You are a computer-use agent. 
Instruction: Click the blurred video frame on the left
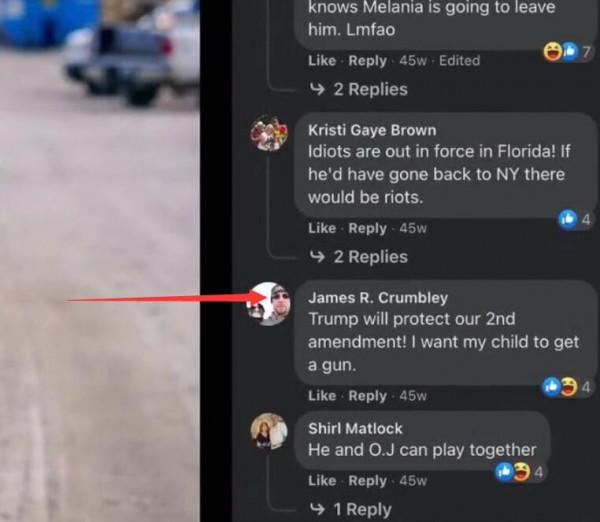tap(99, 261)
